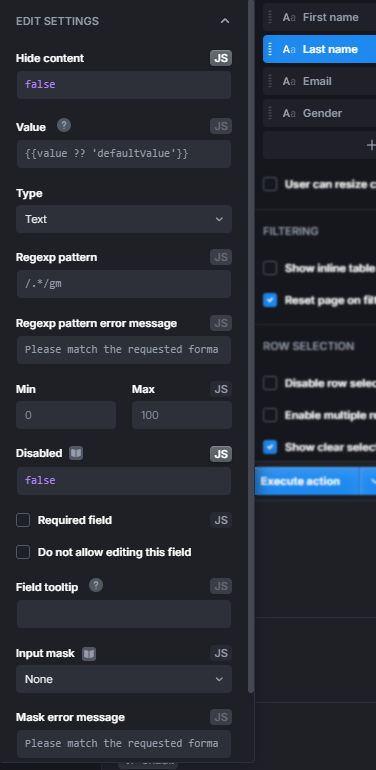
Task: Click the Max value input field
Action: tap(182, 415)
